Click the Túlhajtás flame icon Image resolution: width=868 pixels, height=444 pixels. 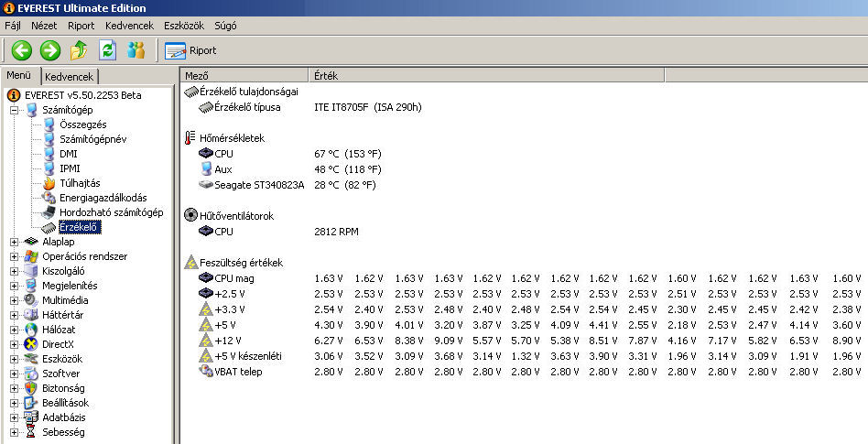coord(49,183)
